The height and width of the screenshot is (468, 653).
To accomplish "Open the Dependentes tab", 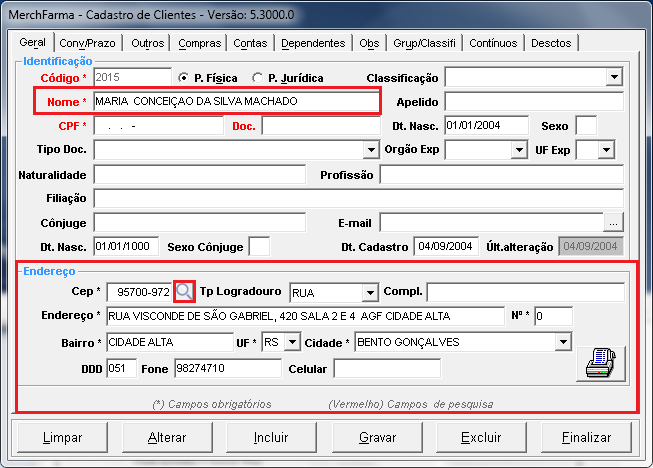I will (x=313, y=43).
